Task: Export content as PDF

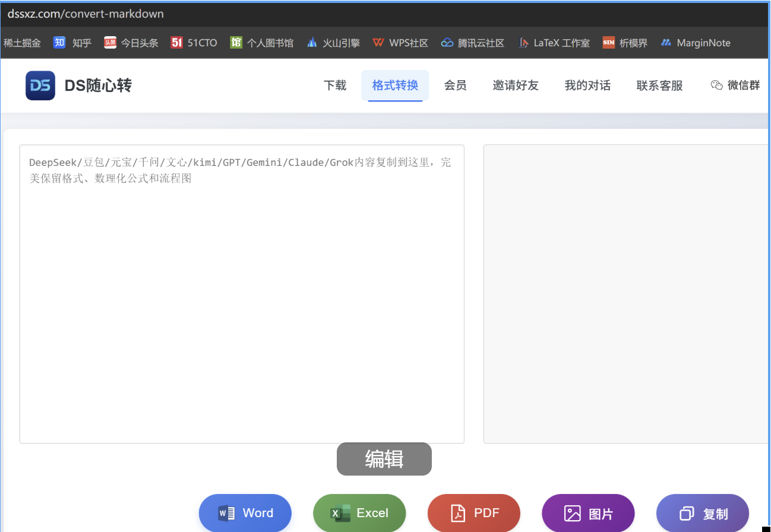Action: pyautogui.click(x=474, y=513)
